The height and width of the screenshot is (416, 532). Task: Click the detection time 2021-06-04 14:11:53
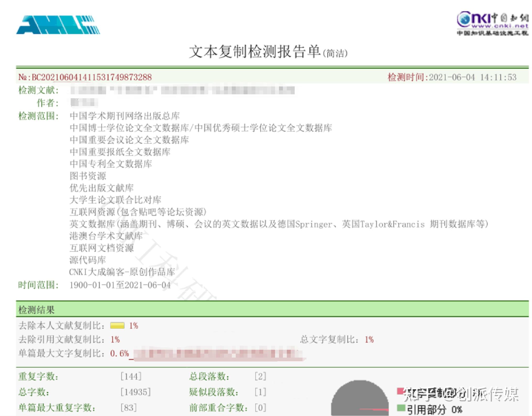(473, 77)
